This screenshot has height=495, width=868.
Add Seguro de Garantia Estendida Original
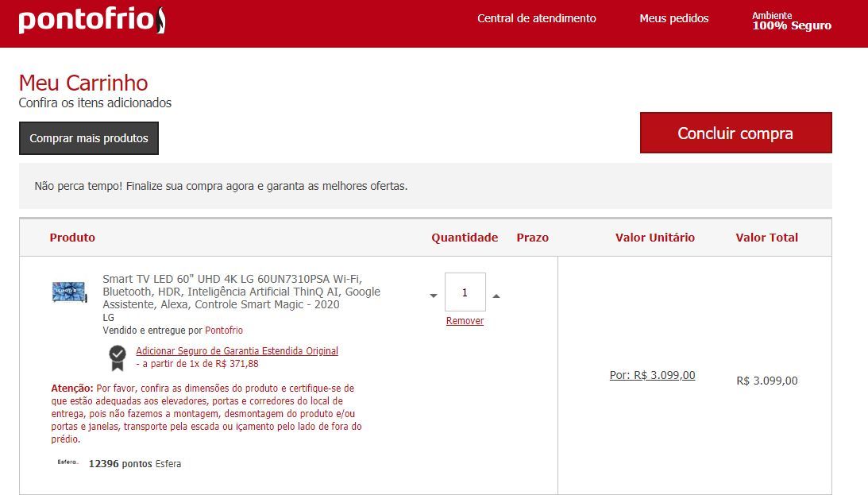pos(237,350)
